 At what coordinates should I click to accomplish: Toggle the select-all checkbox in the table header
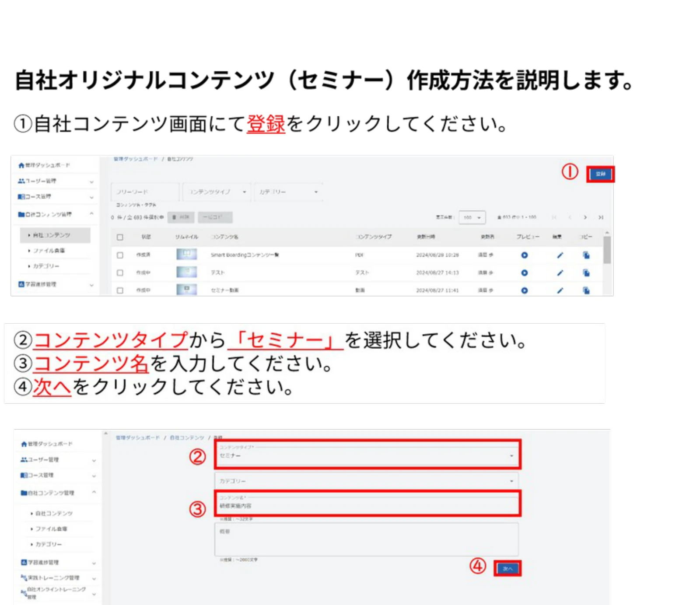coord(120,237)
